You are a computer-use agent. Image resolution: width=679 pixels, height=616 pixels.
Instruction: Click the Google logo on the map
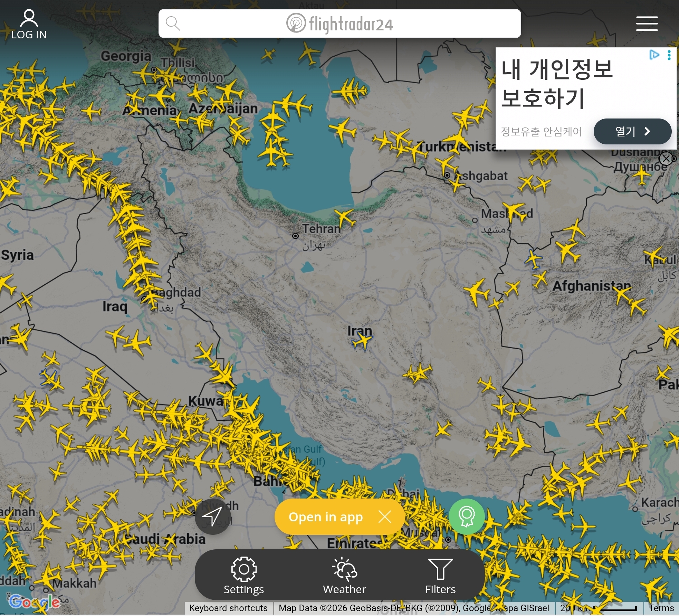coord(35,602)
